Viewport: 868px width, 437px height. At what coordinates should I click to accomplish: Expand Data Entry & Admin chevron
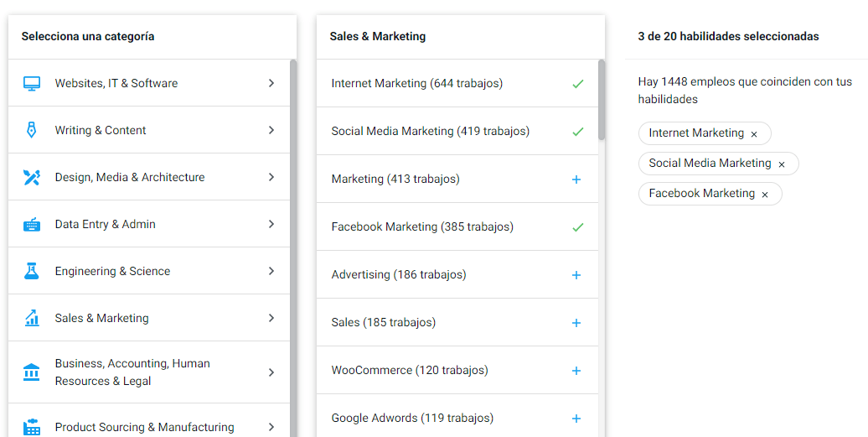(x=271, y=224)
